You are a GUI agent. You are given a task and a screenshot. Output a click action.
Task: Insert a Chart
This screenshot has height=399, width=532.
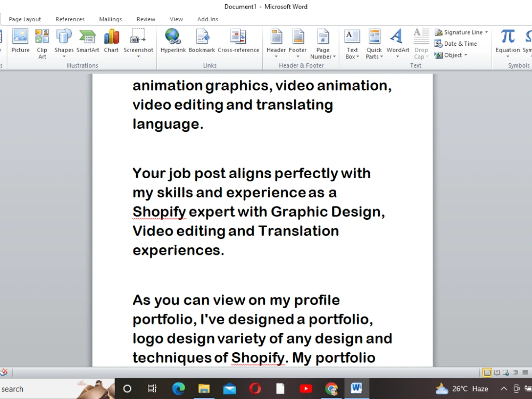(x=111, y=41)
